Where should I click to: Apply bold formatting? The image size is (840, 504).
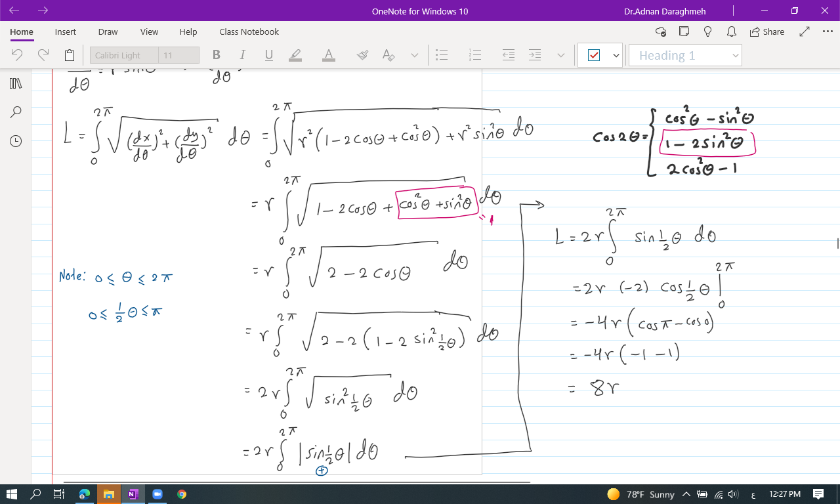(217, 55)
